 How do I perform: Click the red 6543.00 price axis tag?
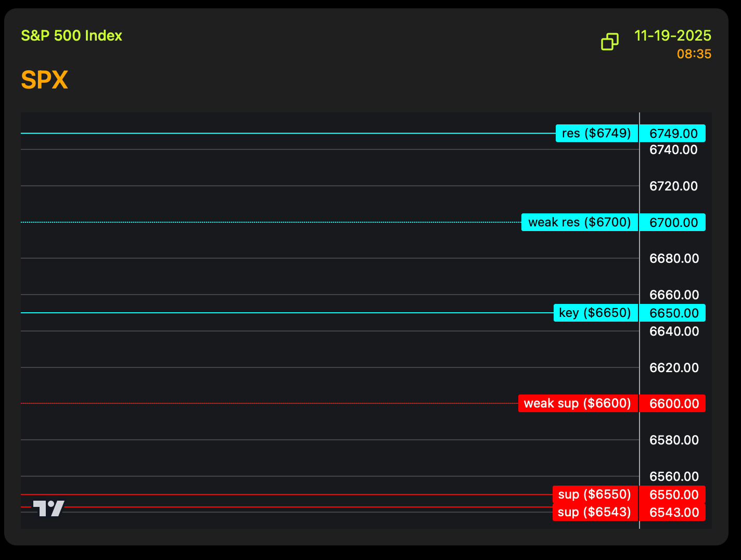point(673,512)
